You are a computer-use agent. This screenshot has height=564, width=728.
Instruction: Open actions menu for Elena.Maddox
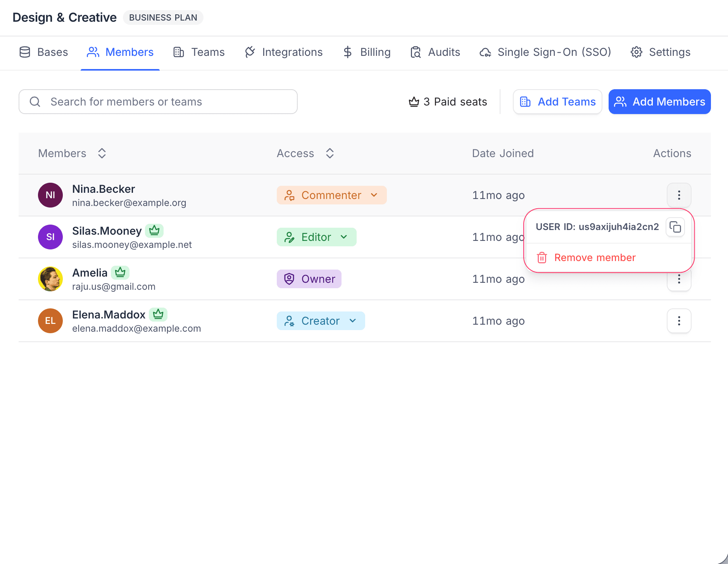click(x=679, y=321)
